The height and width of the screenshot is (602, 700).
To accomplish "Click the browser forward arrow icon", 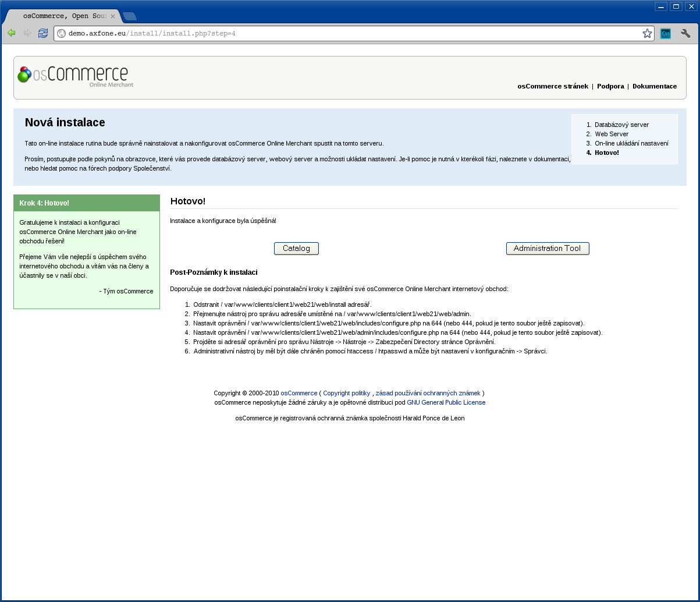I will coord(27,33).
